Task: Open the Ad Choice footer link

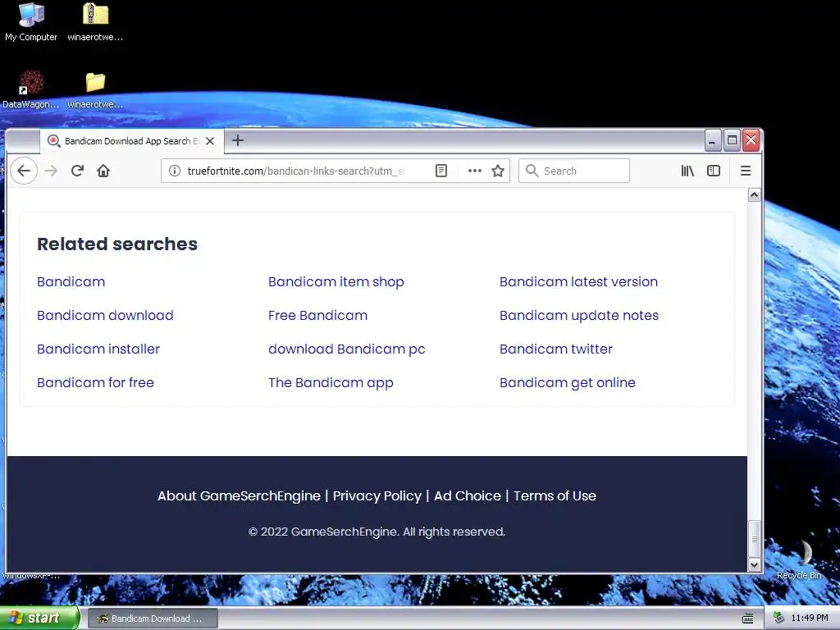Action: point(467,496)
